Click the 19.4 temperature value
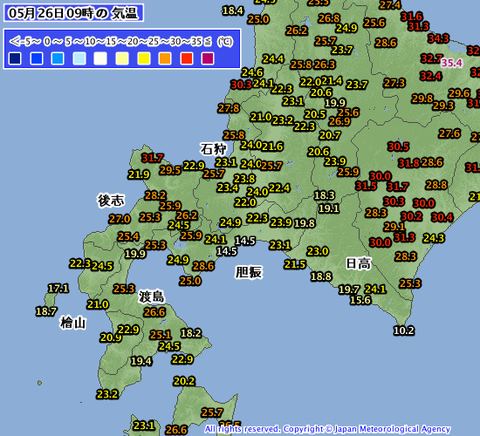480x436 pixels. coord(141,361)
